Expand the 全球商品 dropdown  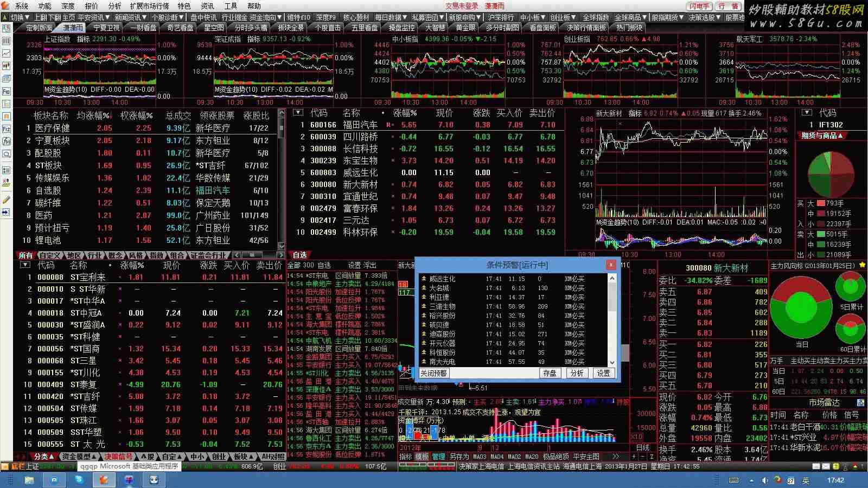(x=631, y=17)
